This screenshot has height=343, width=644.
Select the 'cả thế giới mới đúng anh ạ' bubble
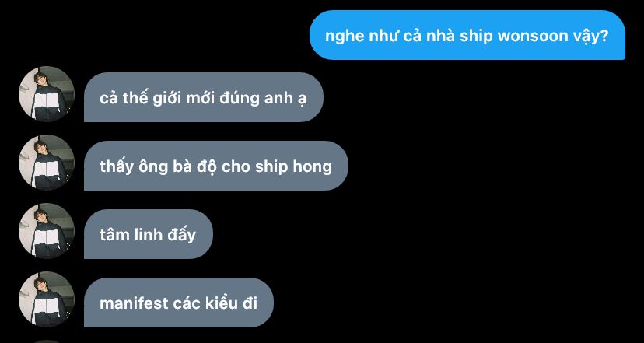(204, 97)
